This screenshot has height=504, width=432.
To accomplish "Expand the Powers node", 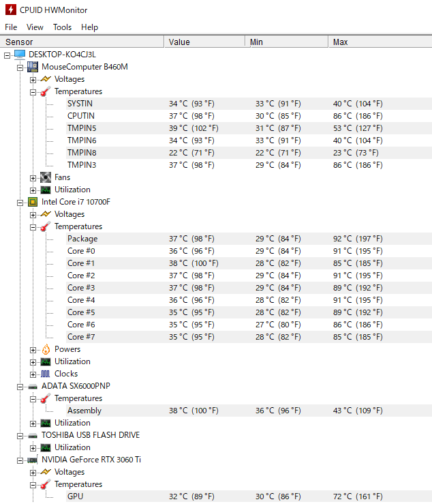I will tap(33, 350).
